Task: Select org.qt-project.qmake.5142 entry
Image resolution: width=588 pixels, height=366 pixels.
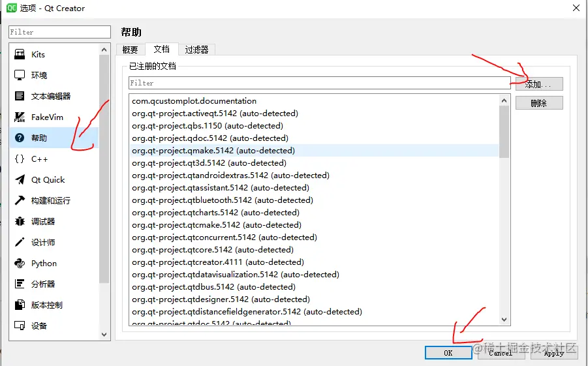Action: click(315, 150)
